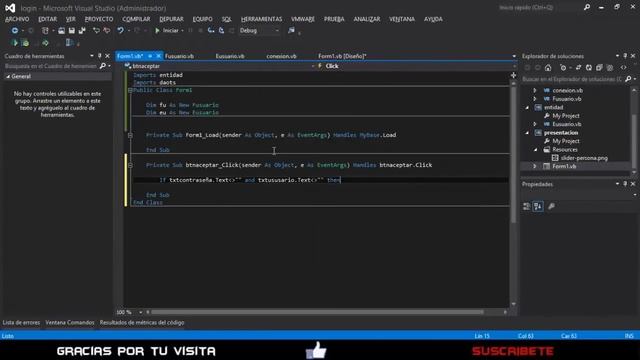
Task: Start debugging with the green Iniciar button
Action: pyautogui.click(x=167, y=31)
